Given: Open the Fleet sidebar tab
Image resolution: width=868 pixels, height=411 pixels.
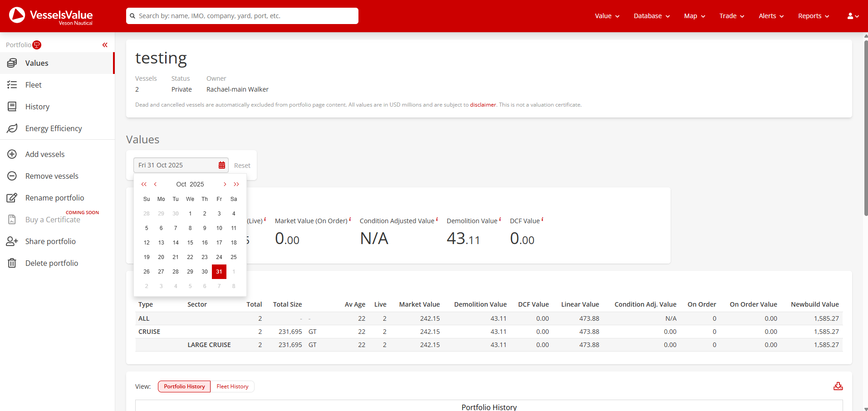Looking at the screenshot, I should [34, 85].
